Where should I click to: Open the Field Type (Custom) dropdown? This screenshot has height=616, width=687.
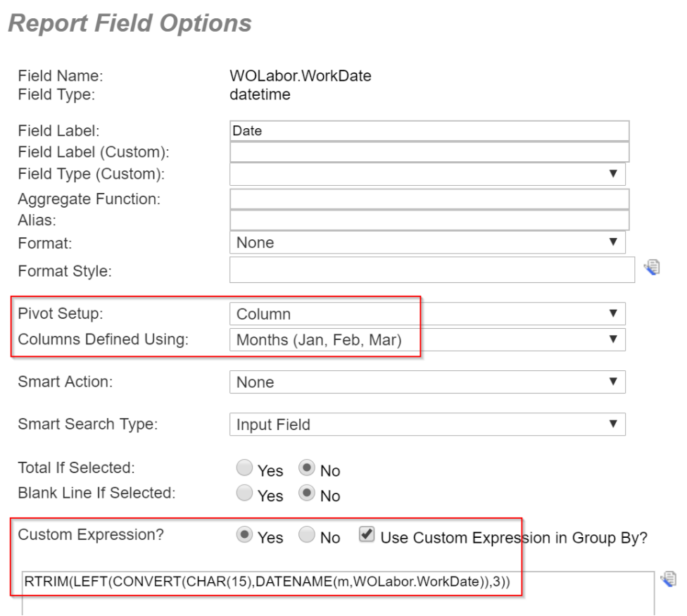[x=427, y=174]
